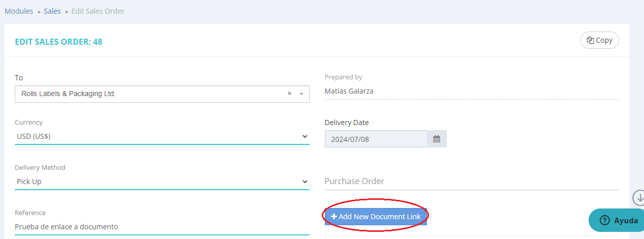Image resolution: width=644 pixels, height=239 pixels.
Task: Click the Delivery Date field showing 2024/07/08
Action: coord(376,139)
